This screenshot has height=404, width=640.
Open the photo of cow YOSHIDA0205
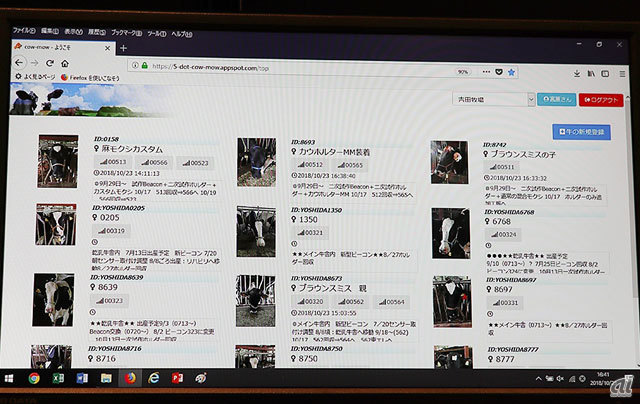pos(56,224)
